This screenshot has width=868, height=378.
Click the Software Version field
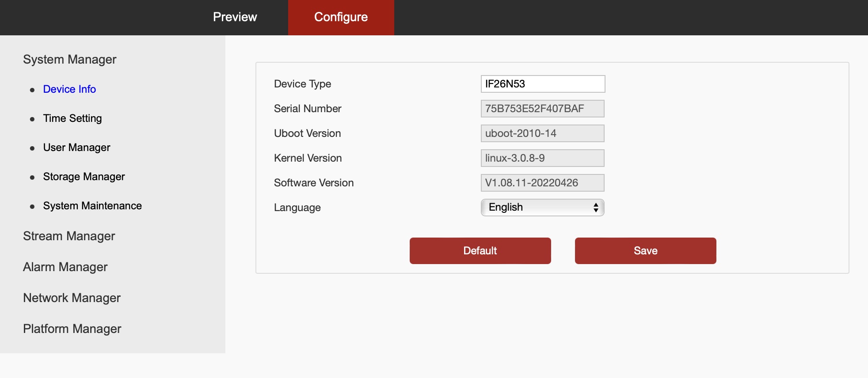[x=542, y=183]
